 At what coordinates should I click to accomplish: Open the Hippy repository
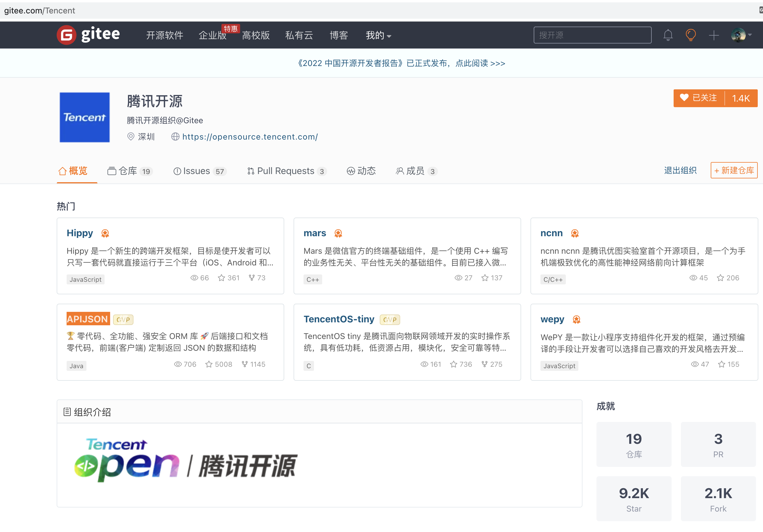click(80, 233)
